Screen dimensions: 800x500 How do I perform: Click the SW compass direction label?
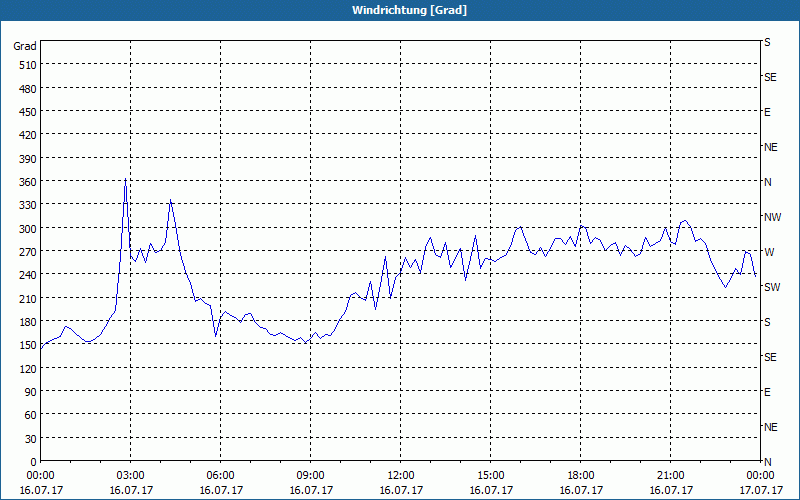click(772, 287)
